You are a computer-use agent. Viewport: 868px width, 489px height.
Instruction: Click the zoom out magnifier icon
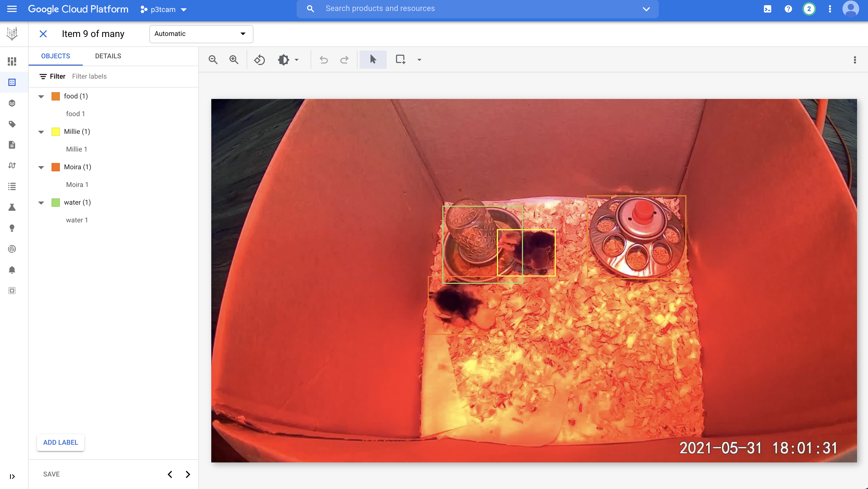pos(213,60)
